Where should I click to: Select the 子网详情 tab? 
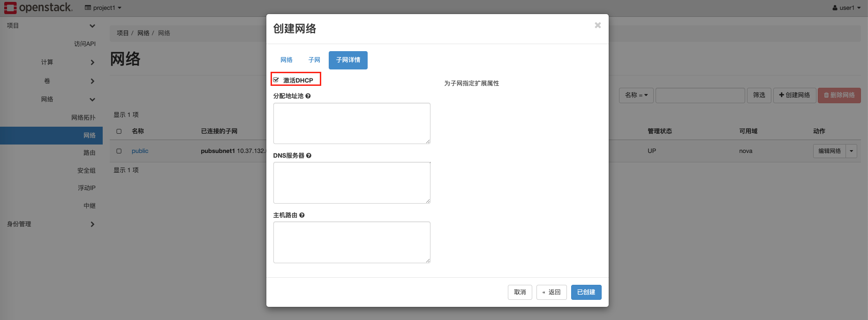pyautogui.click(x=348, y=60)
